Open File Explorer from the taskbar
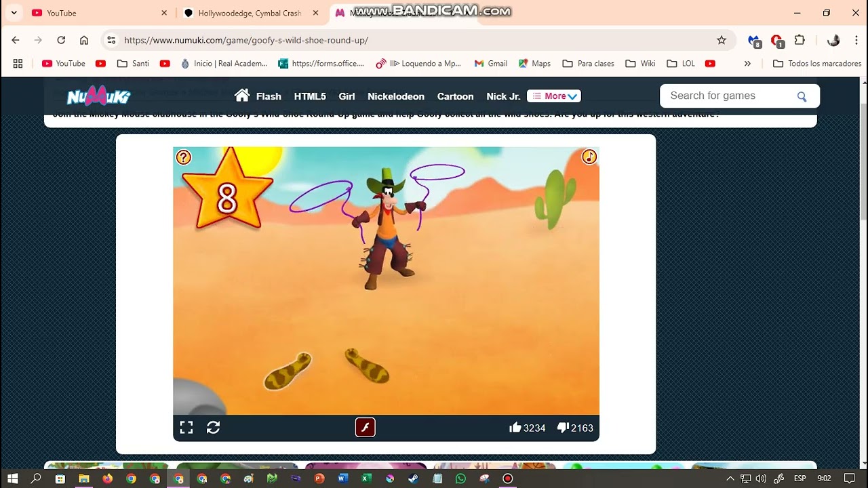 coord(84,479)
